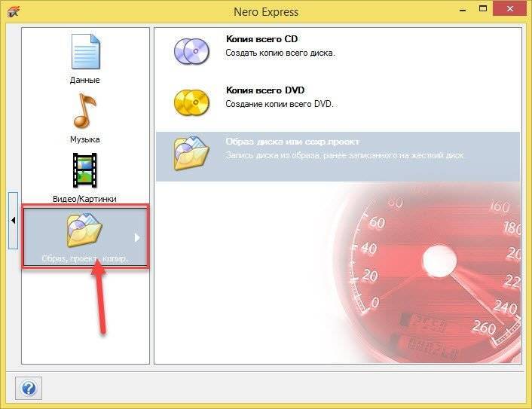Viewport: 532px width, 409px height.
Task: Click the description Создать копию всего диска.
Action: coord(280,53)
